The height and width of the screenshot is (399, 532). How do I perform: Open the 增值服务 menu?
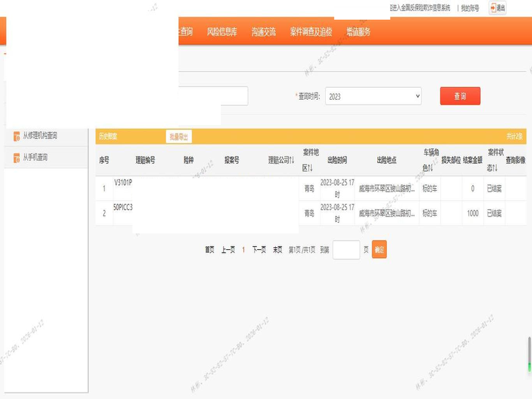coord(358,32)
